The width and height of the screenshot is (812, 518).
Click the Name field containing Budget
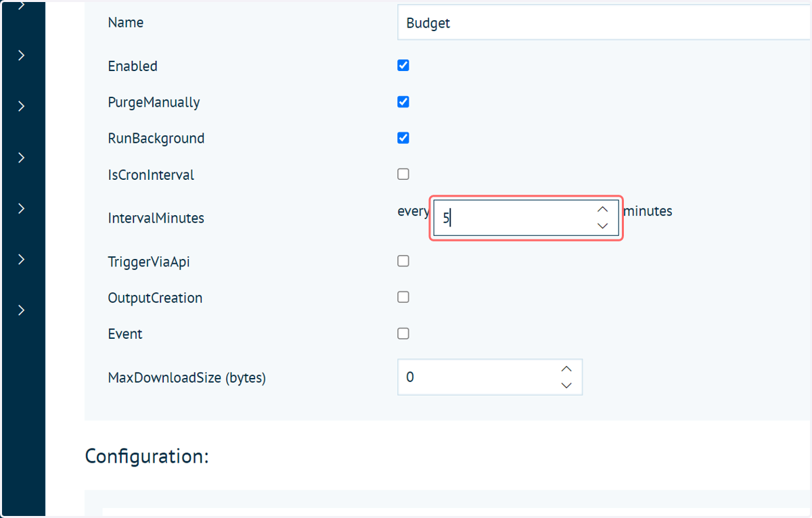click(x=604, y=23)
